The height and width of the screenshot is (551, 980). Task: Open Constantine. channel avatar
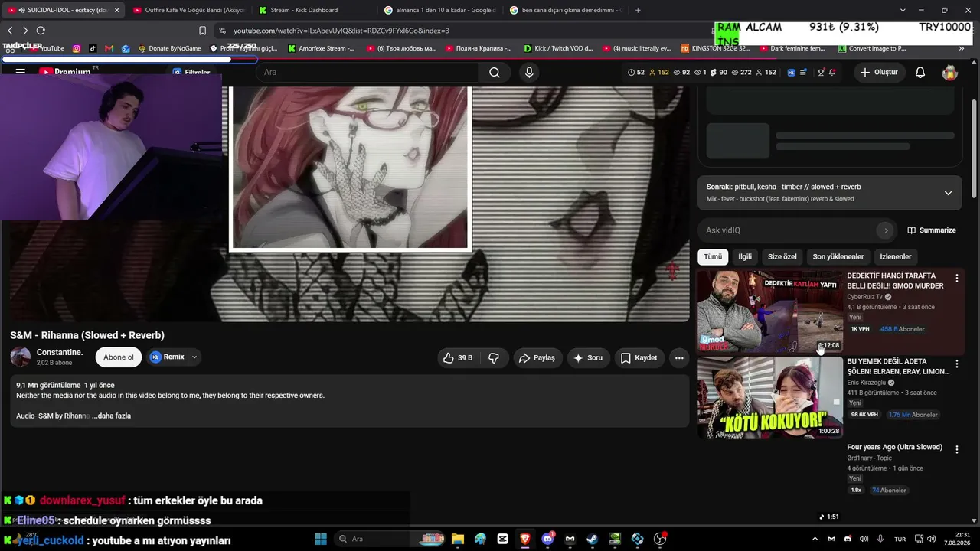21,357
